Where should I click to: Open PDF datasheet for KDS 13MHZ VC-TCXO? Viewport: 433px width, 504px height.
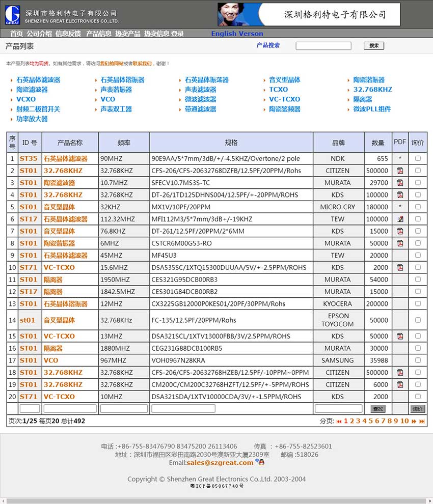(400, 336)
